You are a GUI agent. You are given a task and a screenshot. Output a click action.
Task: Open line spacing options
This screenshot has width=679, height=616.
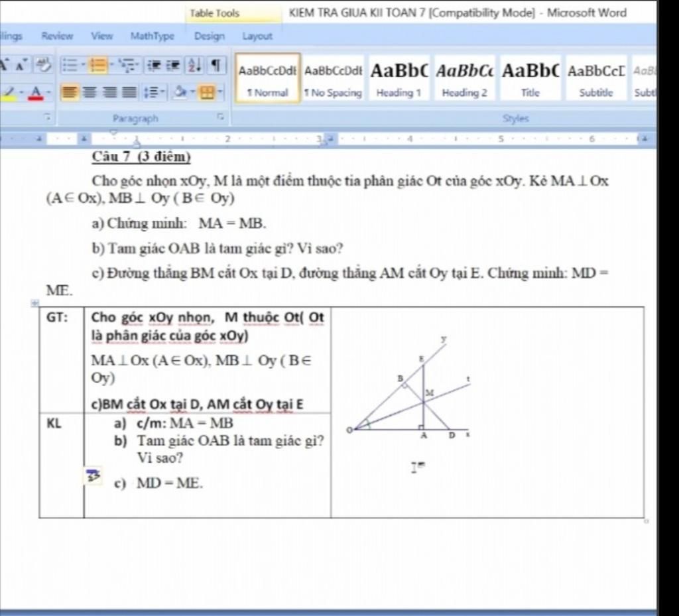pyautogui.click(x=151, y=92)
